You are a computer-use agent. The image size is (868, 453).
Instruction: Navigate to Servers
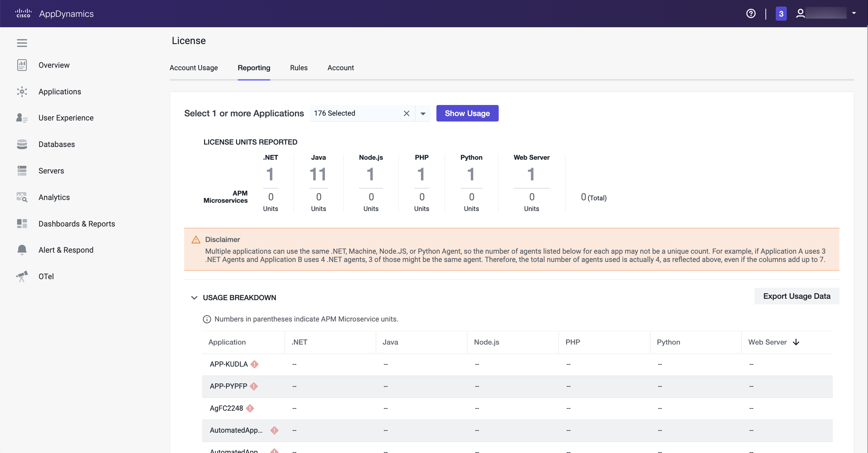click(51, 171)
